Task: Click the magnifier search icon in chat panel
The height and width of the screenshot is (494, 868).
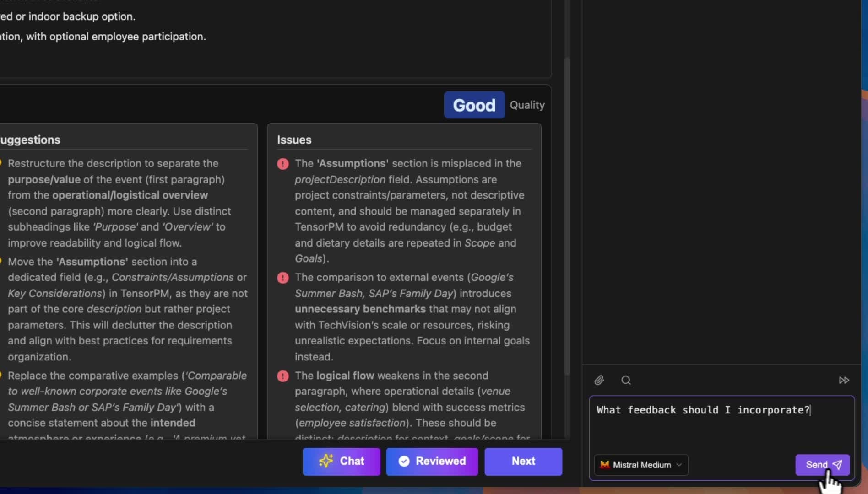Action: 626,380
